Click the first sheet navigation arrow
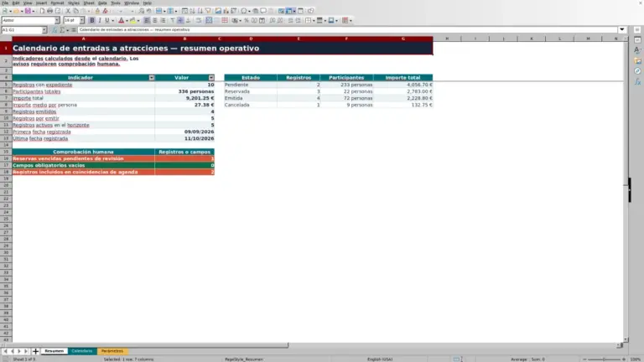 [5, 351]
